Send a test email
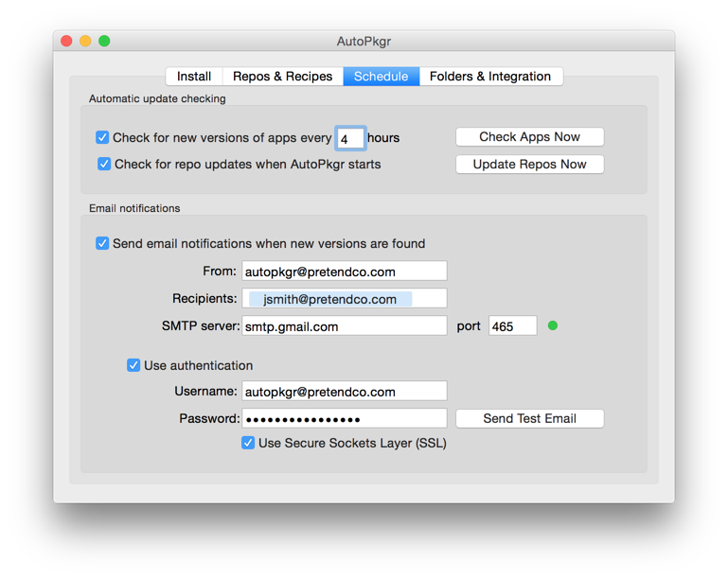728x579 pixels. [530, 418]
